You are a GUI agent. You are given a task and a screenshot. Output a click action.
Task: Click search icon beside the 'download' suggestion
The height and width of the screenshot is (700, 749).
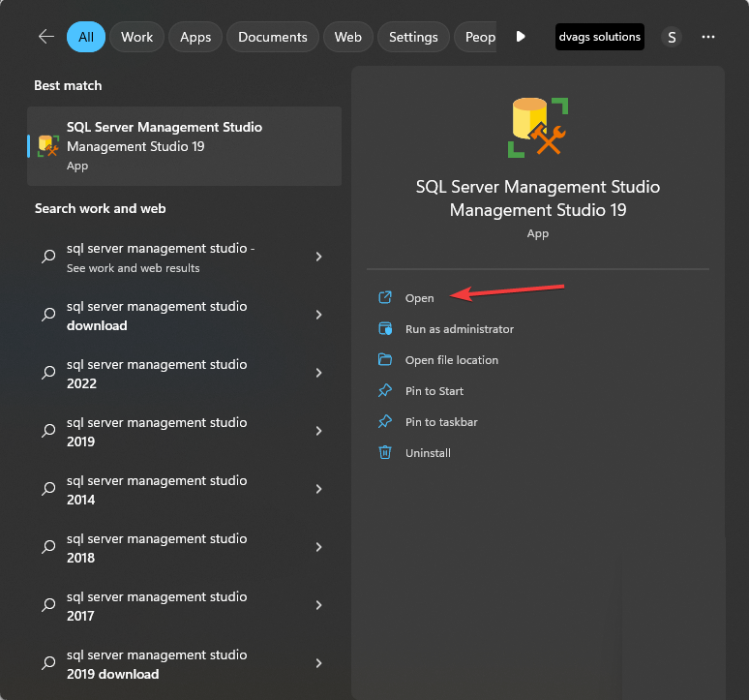tap(48, 315)
